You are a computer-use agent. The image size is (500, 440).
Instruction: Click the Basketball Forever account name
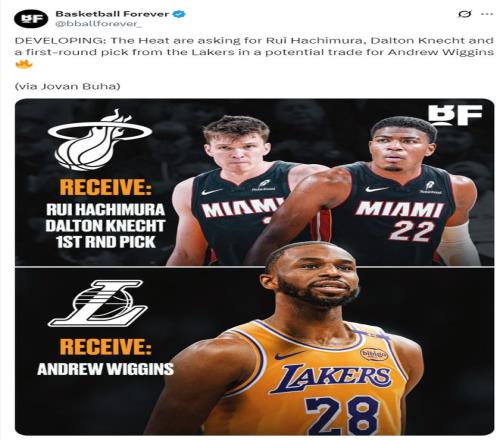point(112,14)
